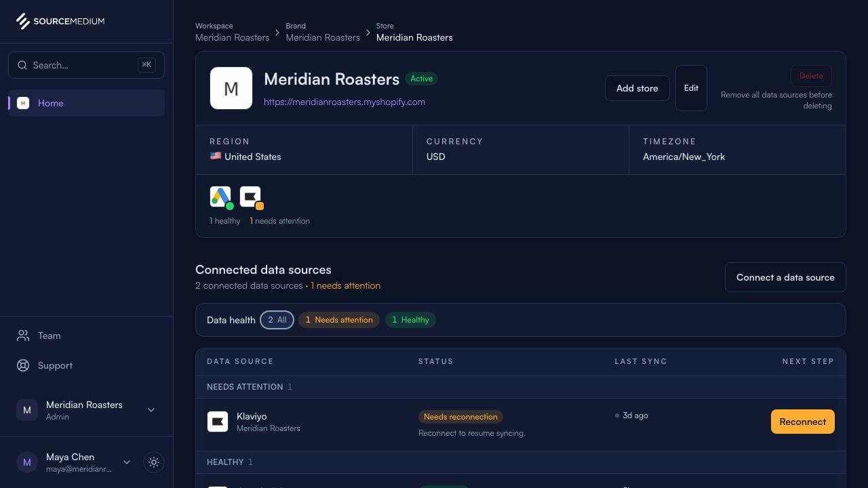Click the Edit store button
This screenshot has width=868, height=488.
click(x=691, y=88)
